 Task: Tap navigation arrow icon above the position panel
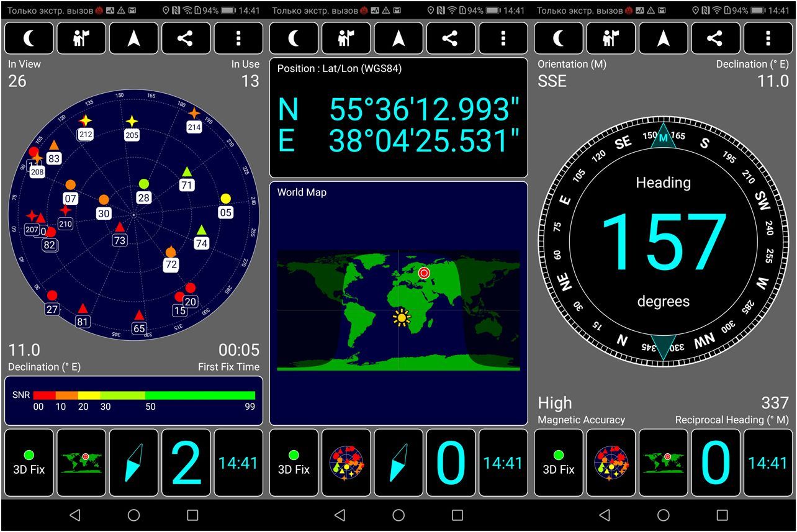(398, 38)
